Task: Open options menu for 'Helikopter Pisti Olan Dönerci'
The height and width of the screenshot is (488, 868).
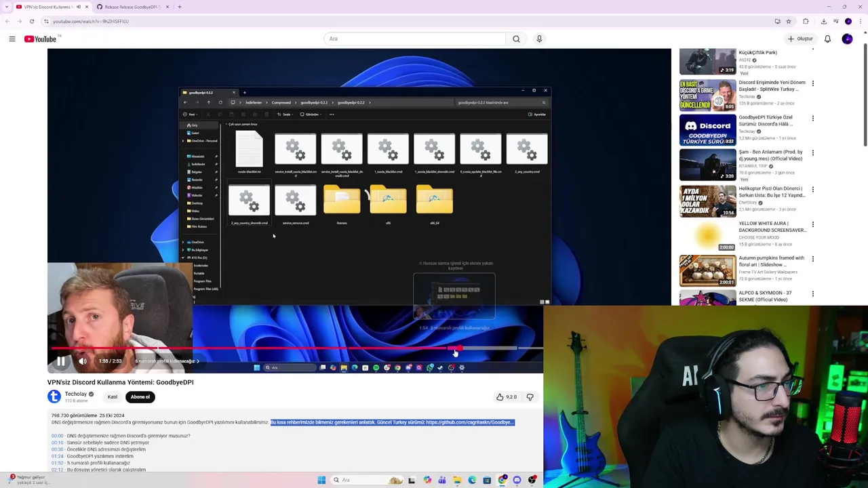Action: click(x=812, y=189)
